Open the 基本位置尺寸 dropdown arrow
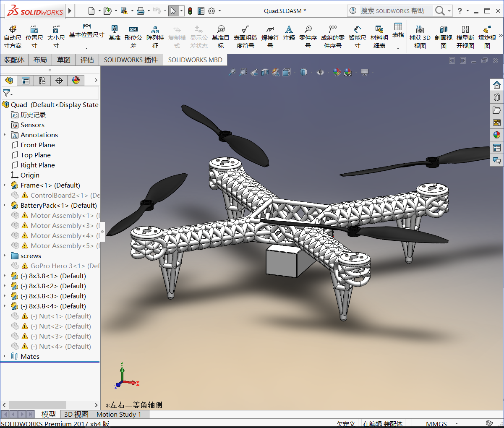 tap(87, 48)
